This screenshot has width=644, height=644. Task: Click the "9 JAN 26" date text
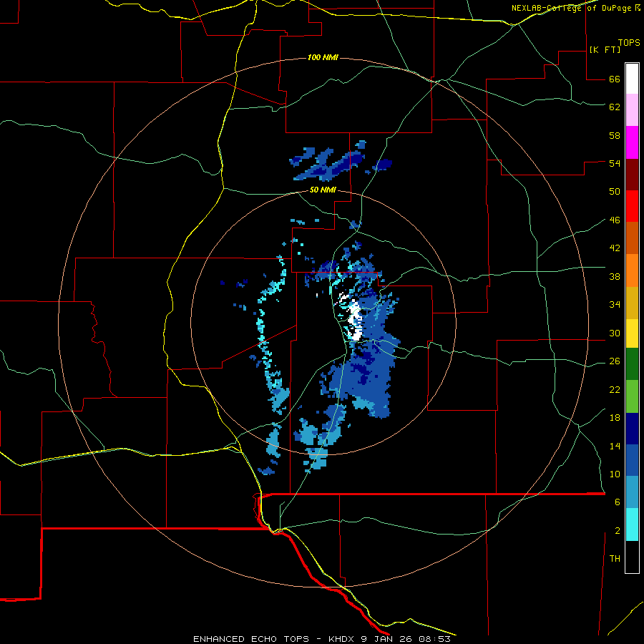[387, 639]
